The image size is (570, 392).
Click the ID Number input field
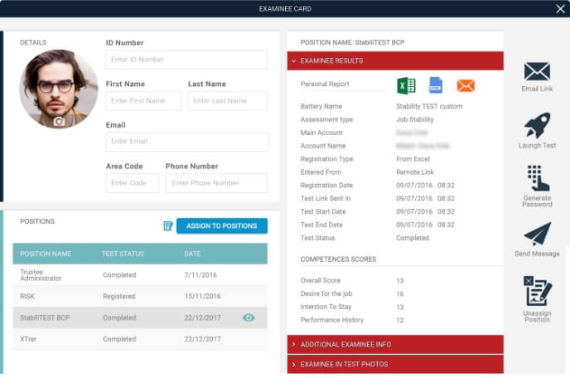(186, 60)
